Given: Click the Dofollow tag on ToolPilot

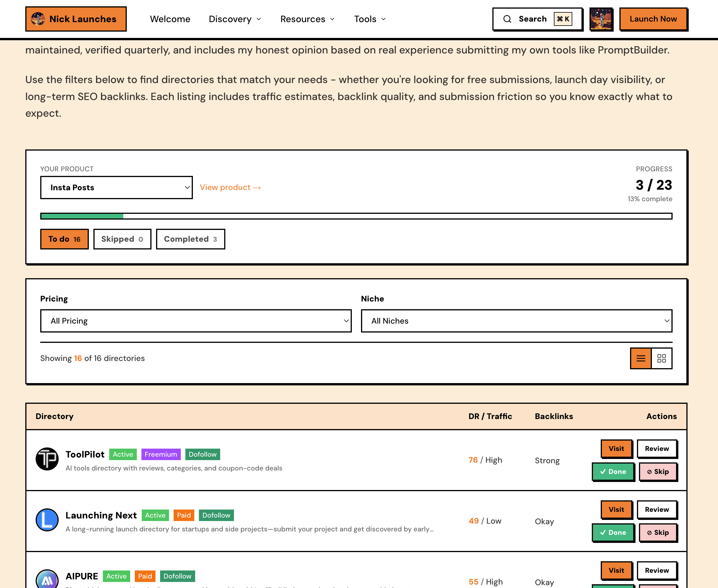Looking at the screenshot, I should pyautogui.click(x=203, y=455).
